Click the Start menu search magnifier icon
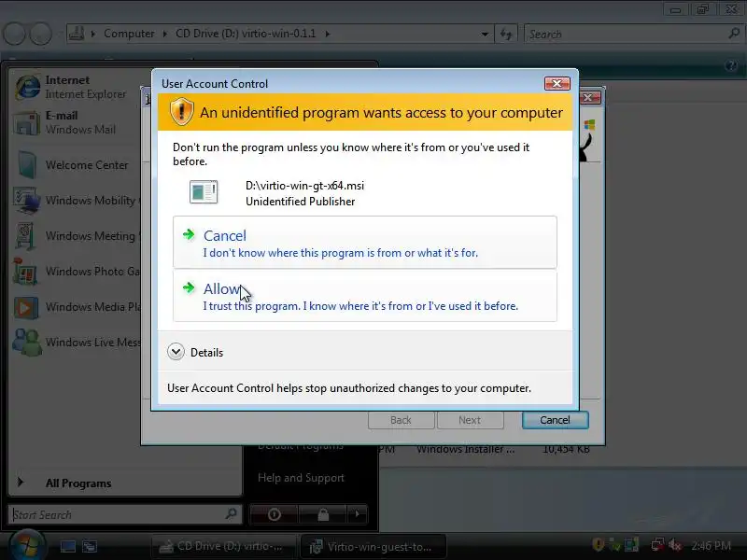The image size is (747, 560). (x=231, y=513)
